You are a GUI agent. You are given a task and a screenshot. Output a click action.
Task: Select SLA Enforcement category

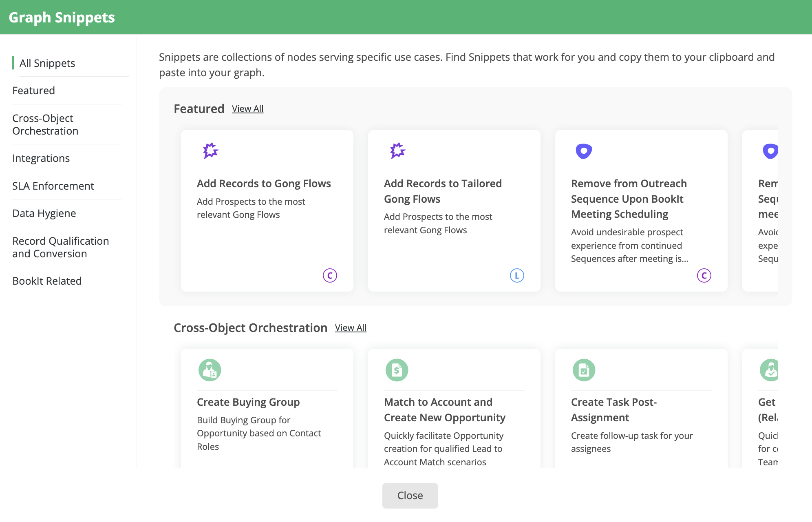pos(53,186)
